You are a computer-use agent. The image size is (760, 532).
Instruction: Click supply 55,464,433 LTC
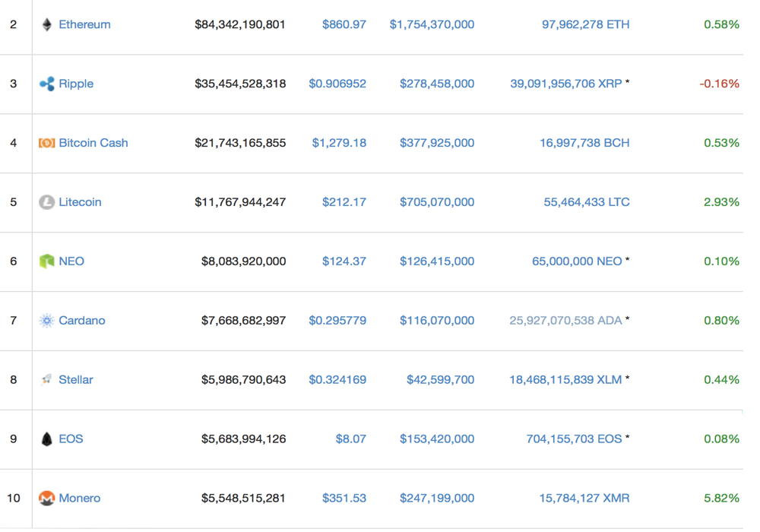point(587,202)
